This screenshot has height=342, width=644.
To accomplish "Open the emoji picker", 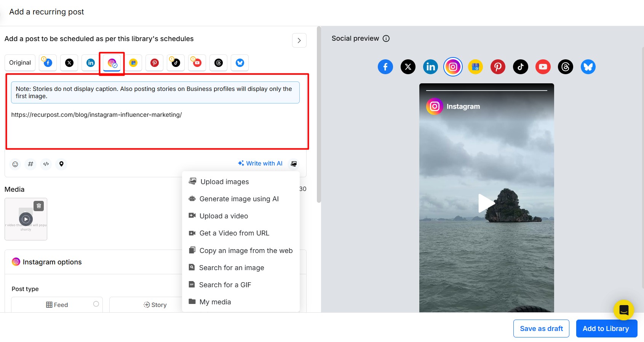I will 15,164.
